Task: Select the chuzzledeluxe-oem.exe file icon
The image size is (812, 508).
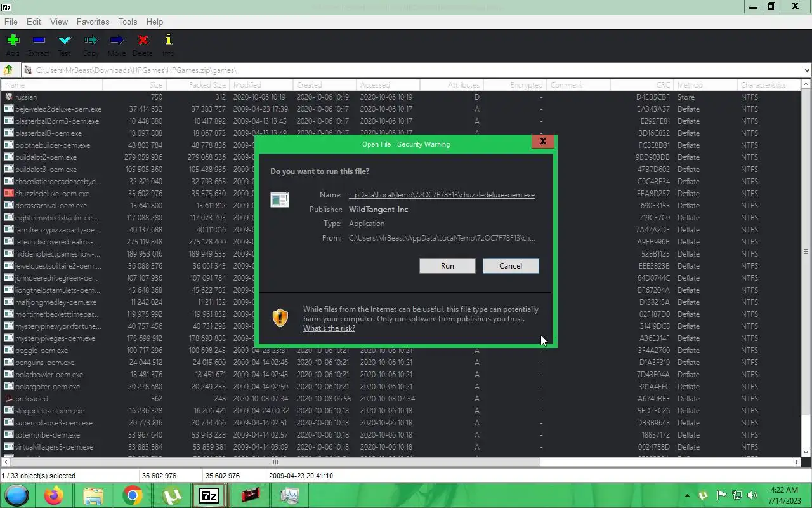Action: point(9,194)
